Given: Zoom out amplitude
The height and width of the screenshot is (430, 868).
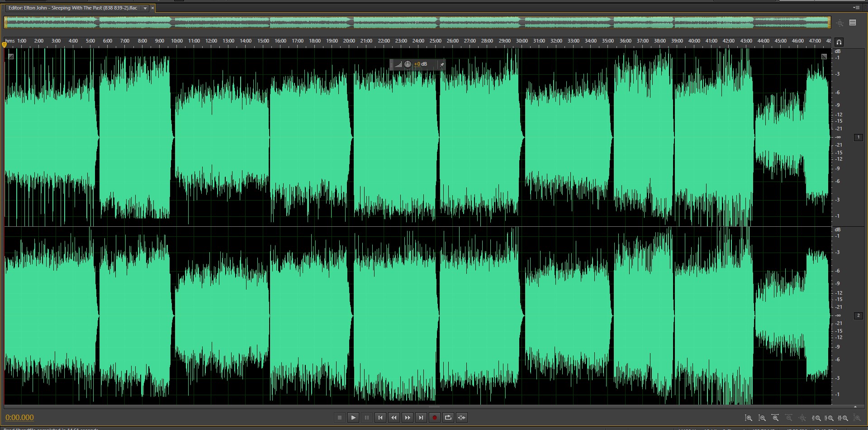Looking at the screenshot, I should [x=762, y=418].
